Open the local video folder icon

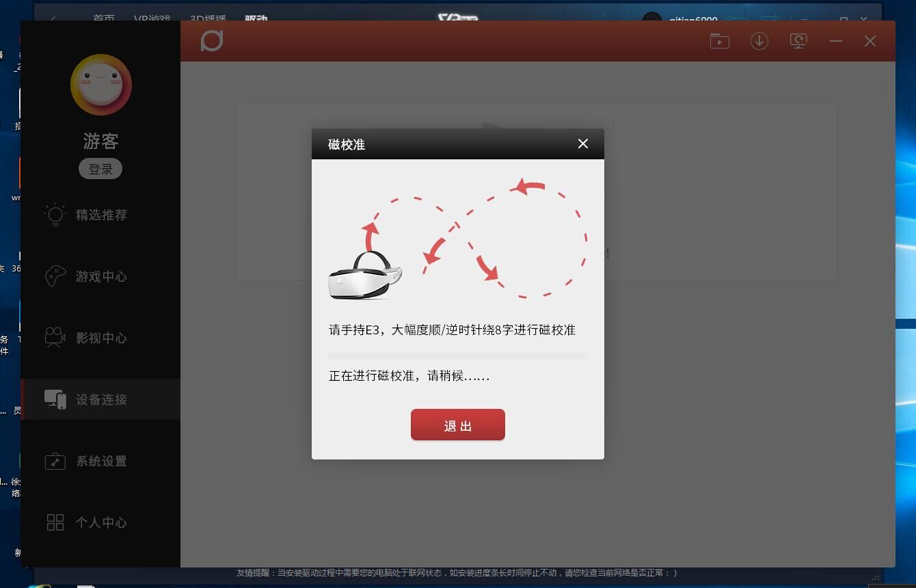coord(719,41)
